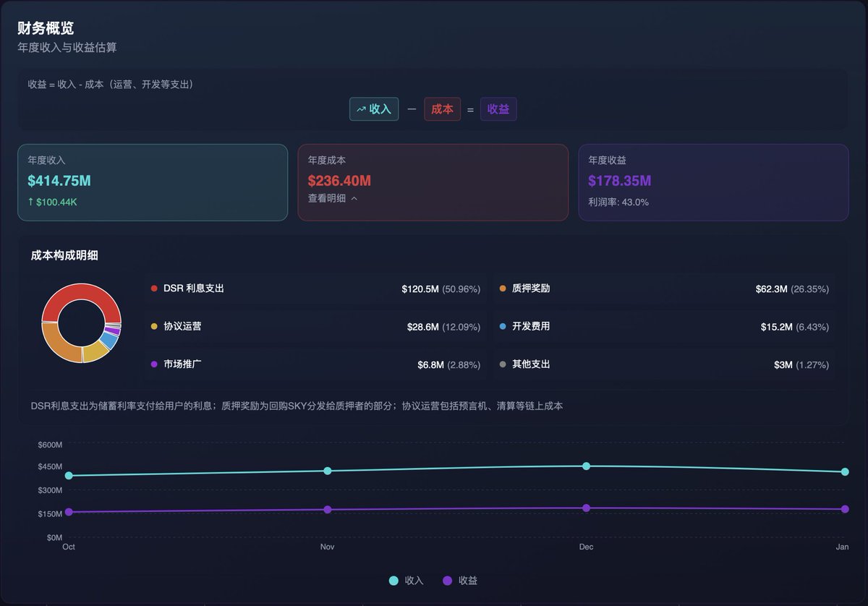
Task: Click the 收入 trend arrow icon
Action: (361, 109)
